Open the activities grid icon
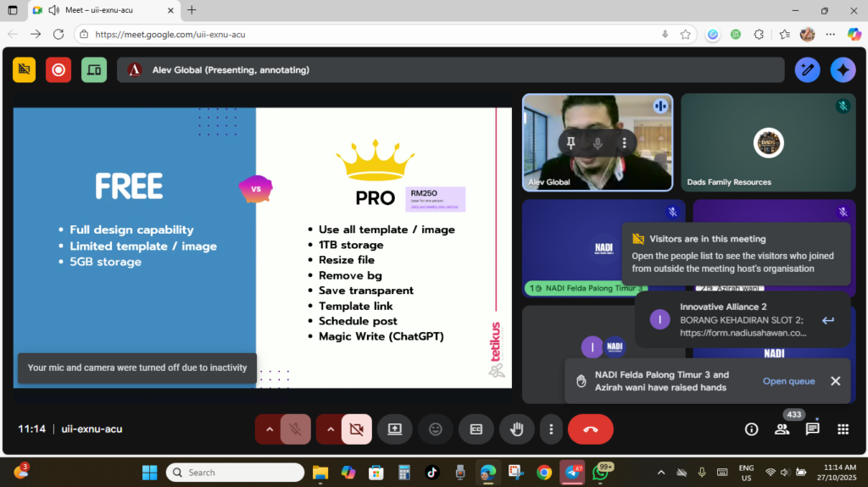Viewport: 868px width, 487px height. pos(843,429)
